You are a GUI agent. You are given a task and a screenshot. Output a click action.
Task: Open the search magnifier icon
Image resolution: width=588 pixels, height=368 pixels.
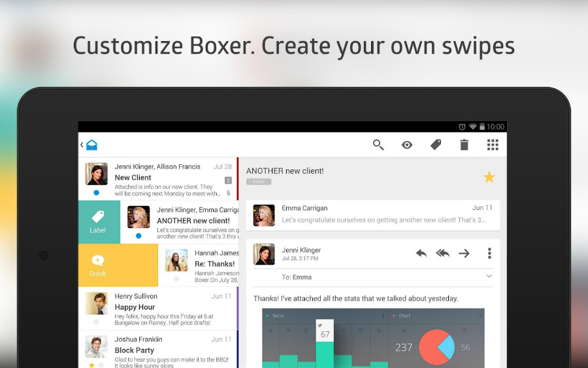[x=378, y=145]
